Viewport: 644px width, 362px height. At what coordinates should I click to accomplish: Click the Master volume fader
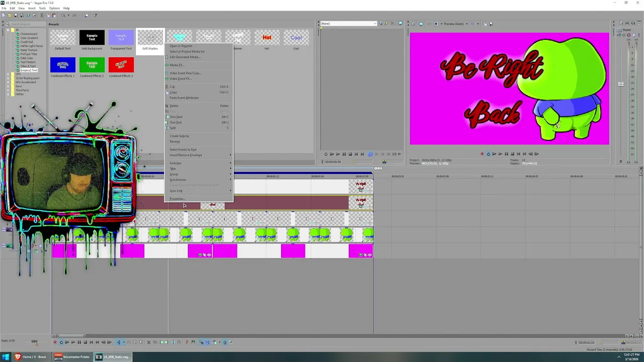(621, 84)
